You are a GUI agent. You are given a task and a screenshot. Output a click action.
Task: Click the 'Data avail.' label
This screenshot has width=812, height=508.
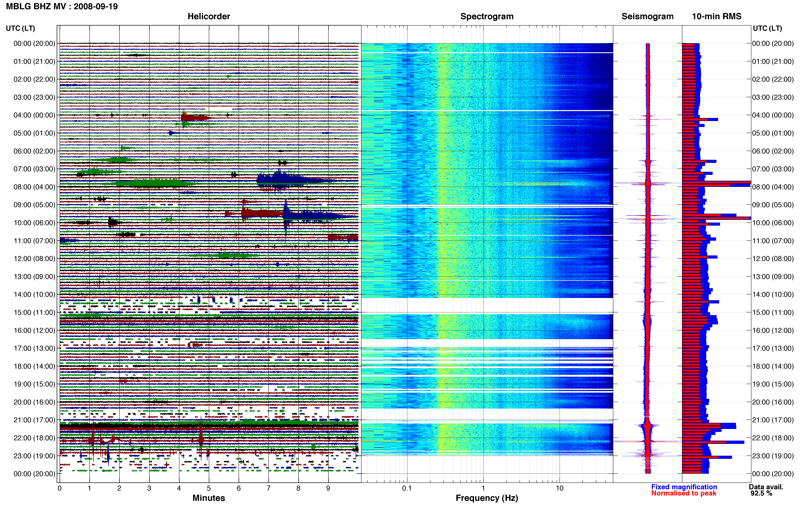click(x=766, y=487)
